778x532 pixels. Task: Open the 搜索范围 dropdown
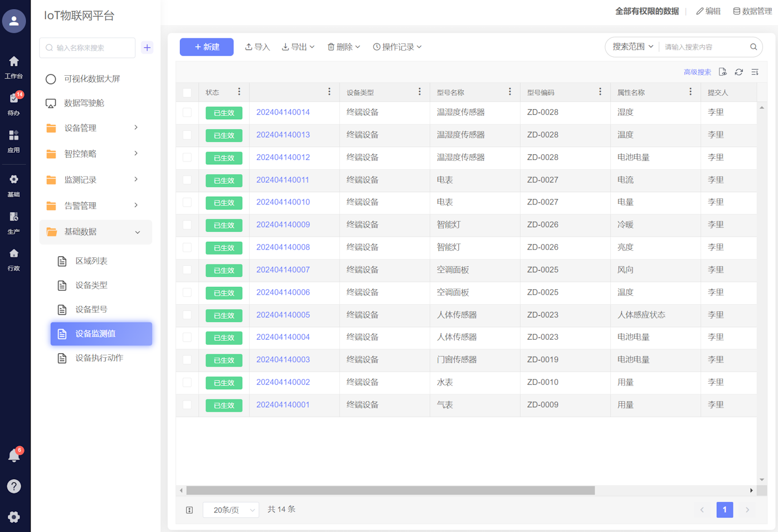633,47
